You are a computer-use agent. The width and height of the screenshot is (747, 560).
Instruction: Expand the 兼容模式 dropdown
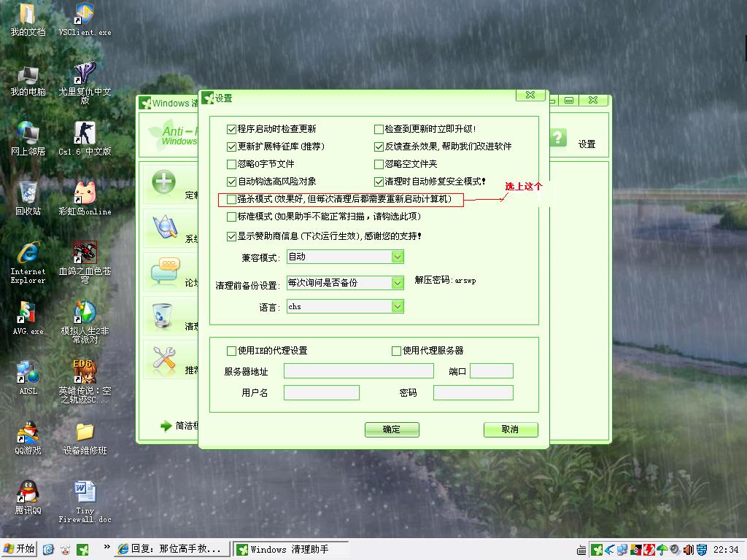398,257
